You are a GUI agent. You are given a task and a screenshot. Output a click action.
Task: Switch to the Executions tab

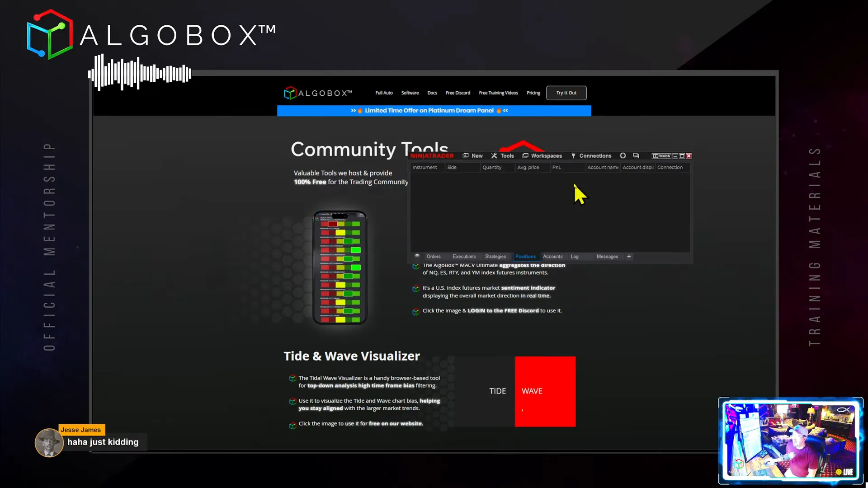coord(464,256)
